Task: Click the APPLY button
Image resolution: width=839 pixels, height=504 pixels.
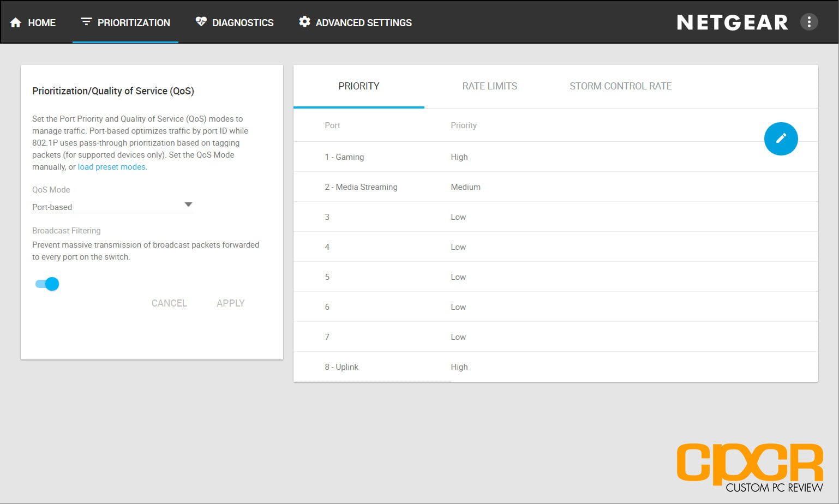Action: tap(231, 303)
